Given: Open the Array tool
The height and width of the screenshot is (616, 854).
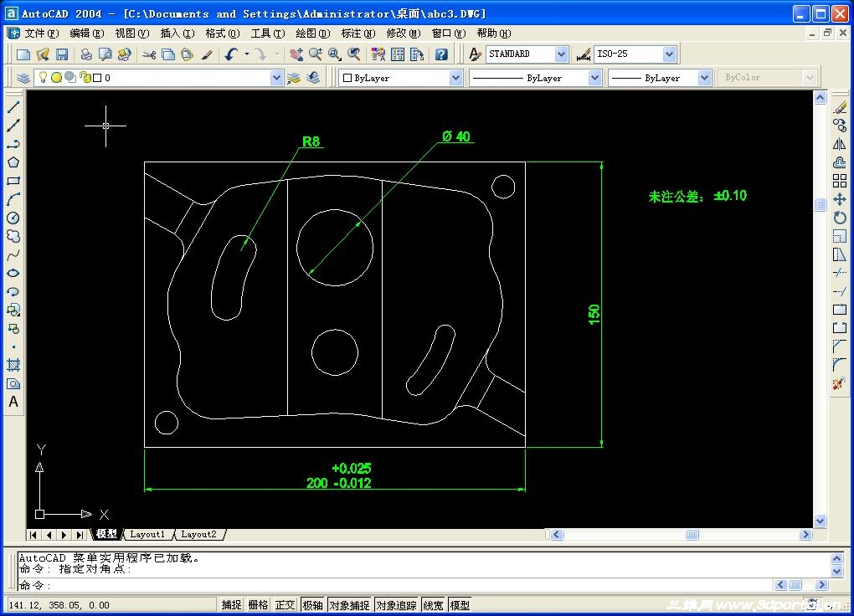Looking at the screenshot, I should (x=840, y=181).
